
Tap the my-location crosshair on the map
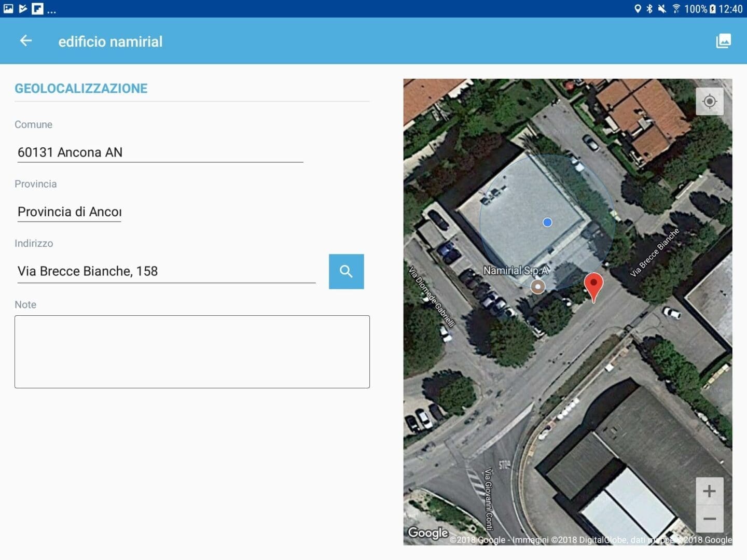click(709, 102)
